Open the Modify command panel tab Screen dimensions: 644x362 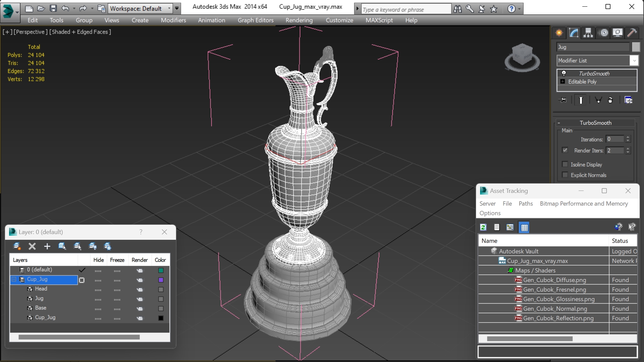[x=573, y=32]
